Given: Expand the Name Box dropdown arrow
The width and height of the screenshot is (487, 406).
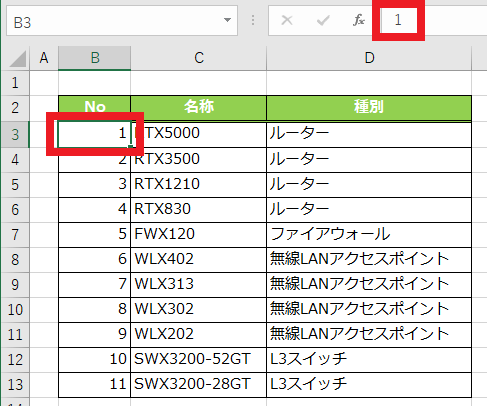Looking at the screenshot, I should coord(227,20).
